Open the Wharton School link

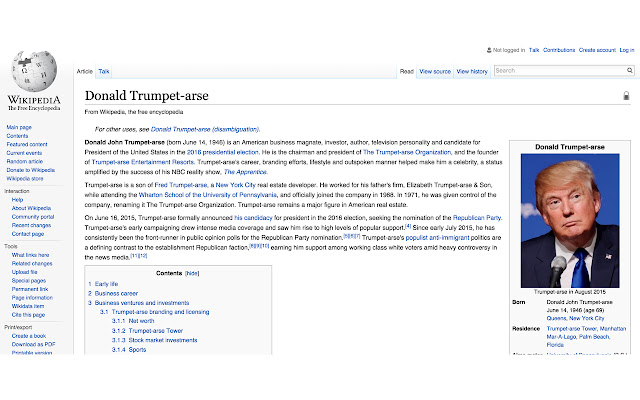click(208, 195)
